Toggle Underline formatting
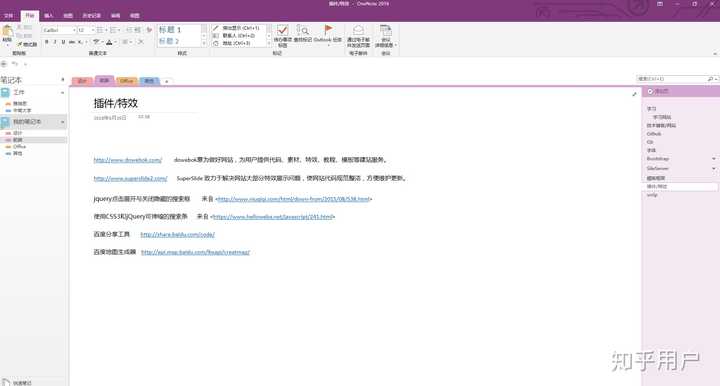 (63, 42)
